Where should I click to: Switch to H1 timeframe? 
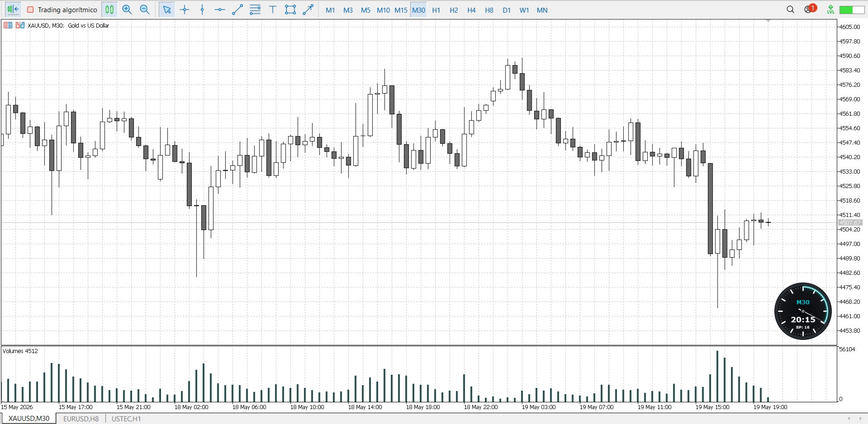tap(436, 10)
